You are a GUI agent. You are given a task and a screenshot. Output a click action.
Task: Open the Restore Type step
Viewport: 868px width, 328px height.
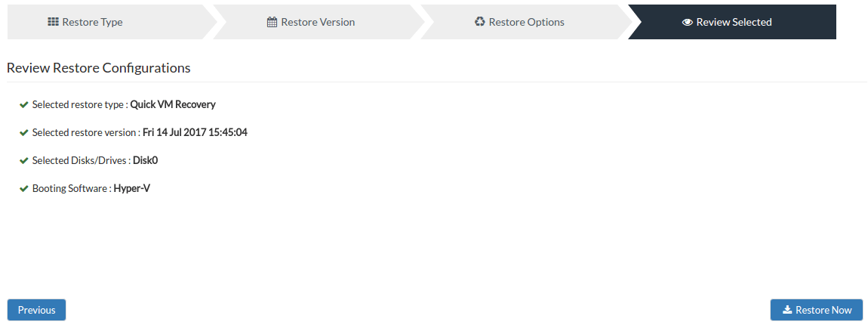(x=111, y=22)
